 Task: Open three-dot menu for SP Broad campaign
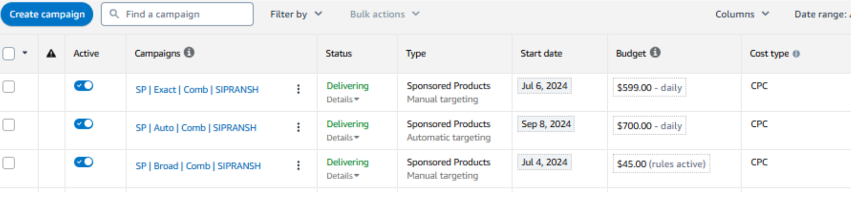coord(298,166)
